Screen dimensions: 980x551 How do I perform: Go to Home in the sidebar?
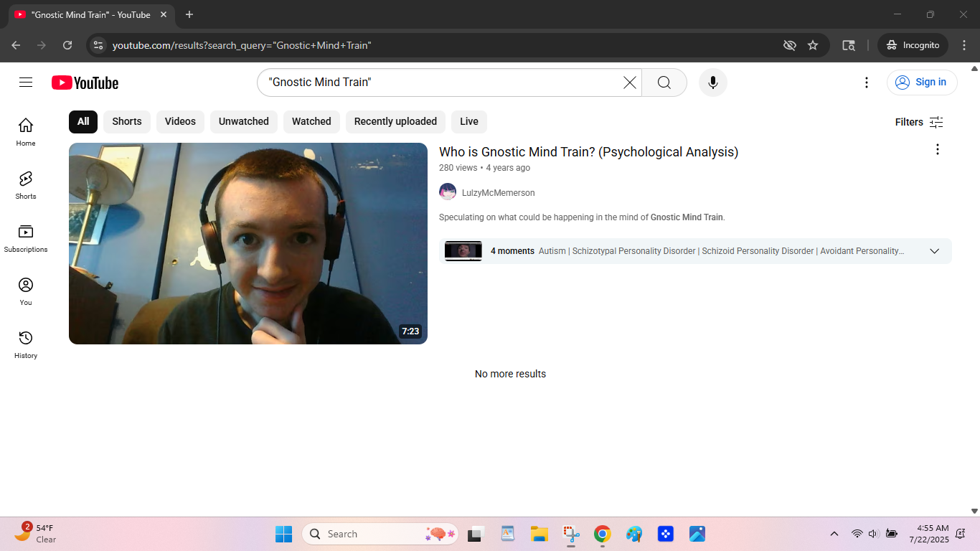click(x=26, y=132)
